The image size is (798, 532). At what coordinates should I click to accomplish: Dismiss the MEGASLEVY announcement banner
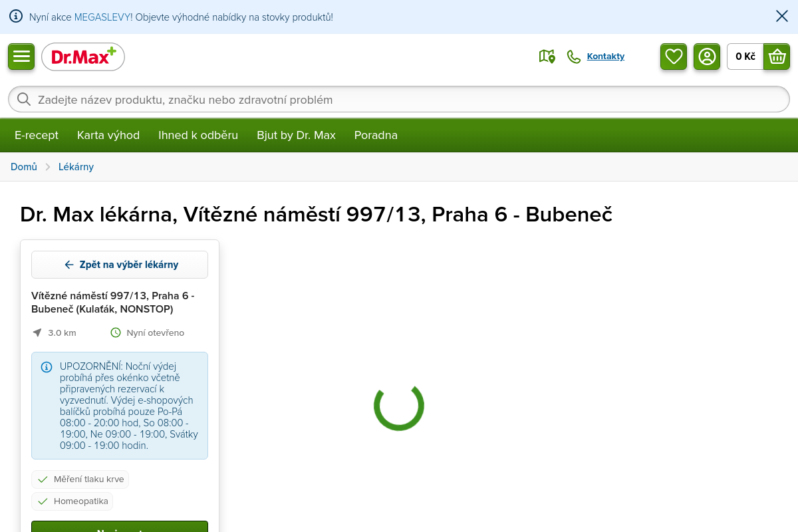click(x=782, y=17)
